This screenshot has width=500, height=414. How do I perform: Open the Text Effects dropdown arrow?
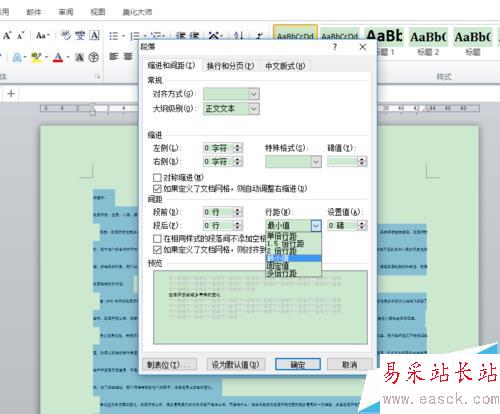25,58
